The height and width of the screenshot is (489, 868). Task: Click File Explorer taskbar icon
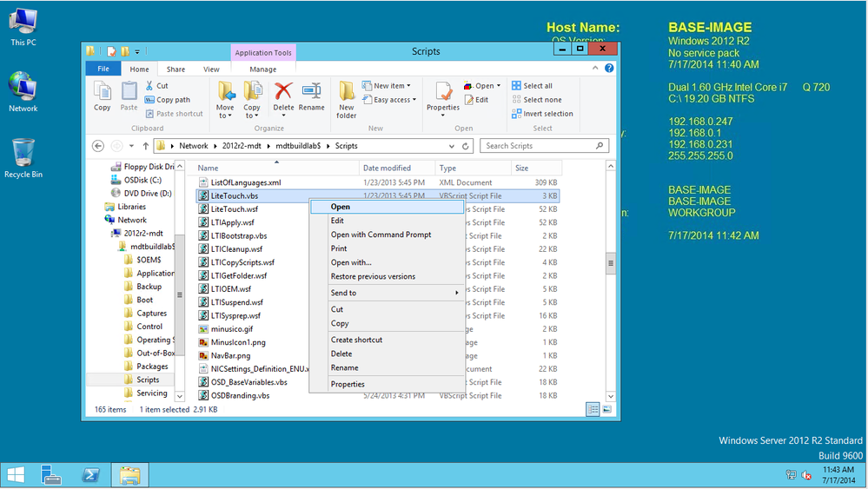[130, 474]
